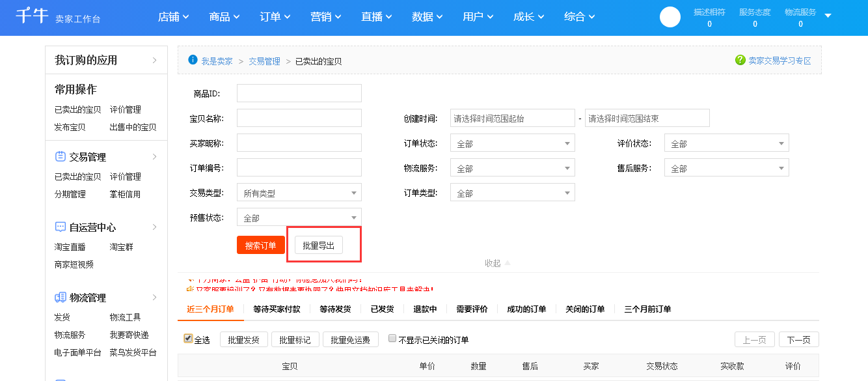The width and height of the screenshot is (868, 381).
Task: Open 出售中的宝贝 link
Action: pos(133,127)
